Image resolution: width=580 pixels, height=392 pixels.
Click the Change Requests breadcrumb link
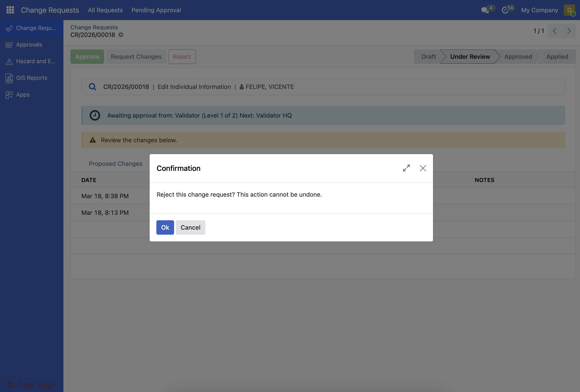tap(94, 28)
